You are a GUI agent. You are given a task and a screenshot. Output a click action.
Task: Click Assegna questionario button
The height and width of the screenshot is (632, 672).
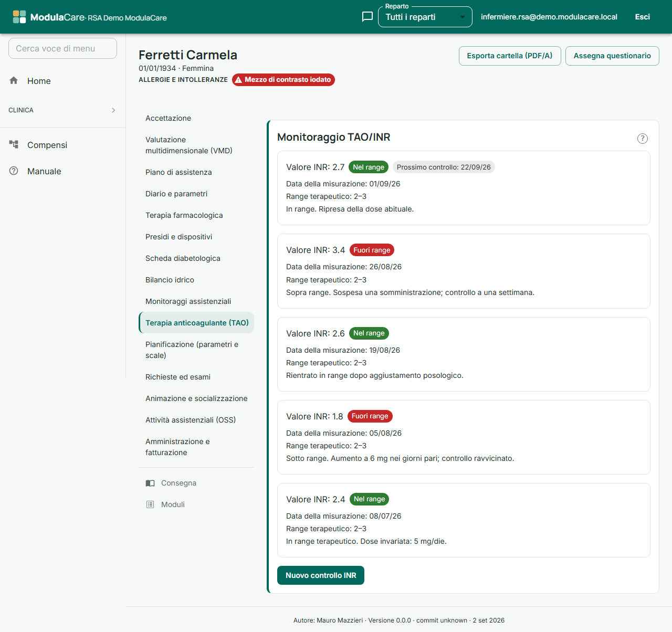tap(612, 56)
